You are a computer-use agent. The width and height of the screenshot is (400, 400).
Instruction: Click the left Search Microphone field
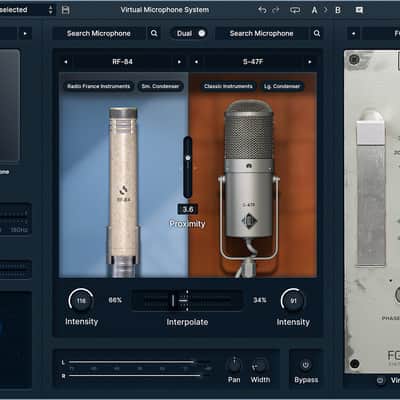click(x=99, y=33)
